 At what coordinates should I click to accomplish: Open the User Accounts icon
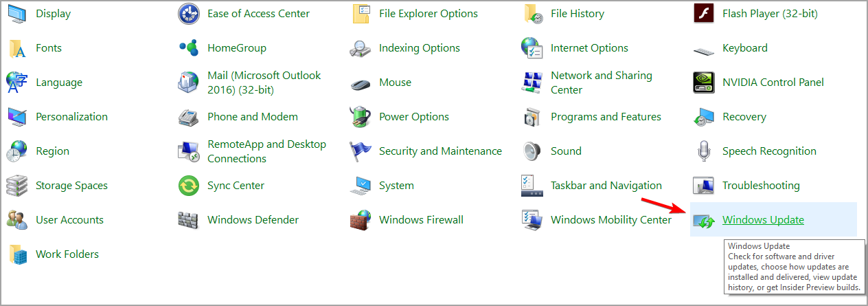pyautogui.click(x=17, y=220)
